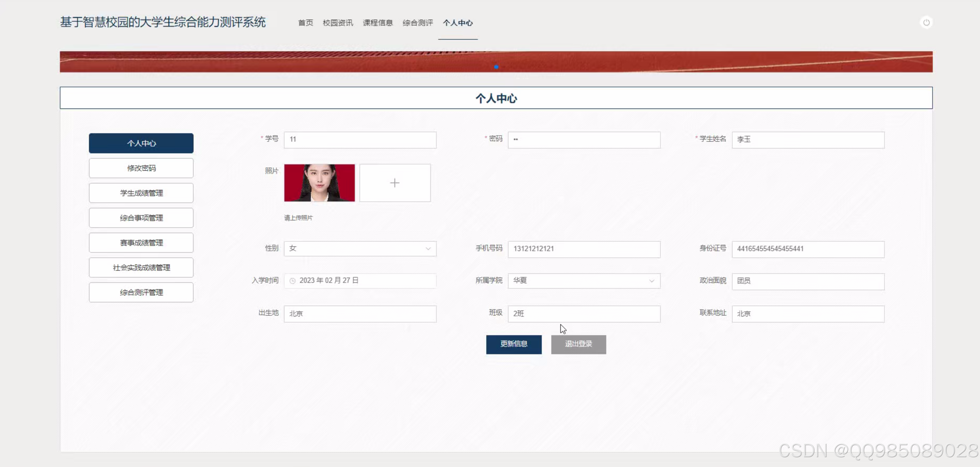Open 赛事成绩管理 in the sidebar
The height and width of the screenshot is (467, 980).
coord(141,243)
